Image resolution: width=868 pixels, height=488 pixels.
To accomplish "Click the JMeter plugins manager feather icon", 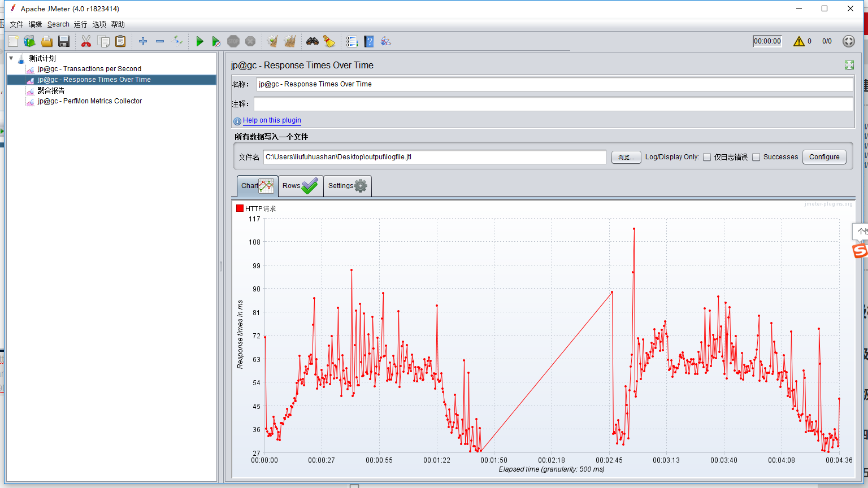I will (386, 41).
